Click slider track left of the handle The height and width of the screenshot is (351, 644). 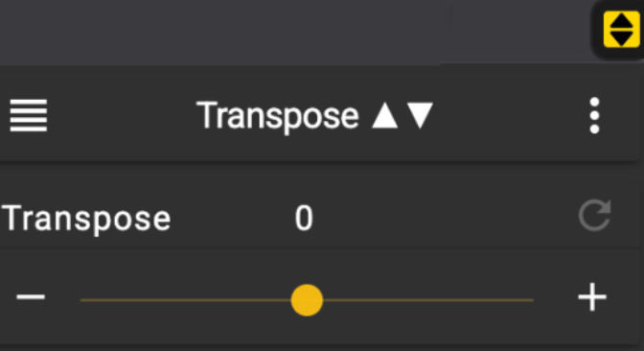[x=186, y=300]
